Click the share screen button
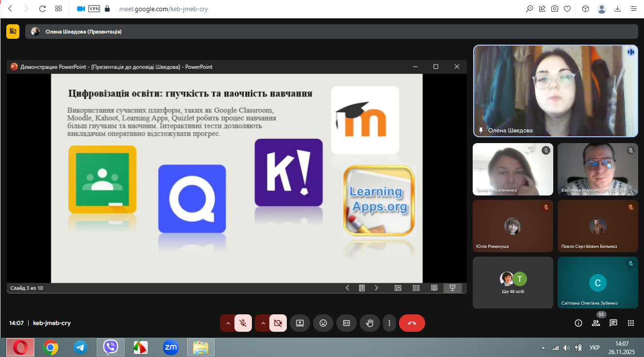This screenshot has height=357, width=644. (300, 323)
